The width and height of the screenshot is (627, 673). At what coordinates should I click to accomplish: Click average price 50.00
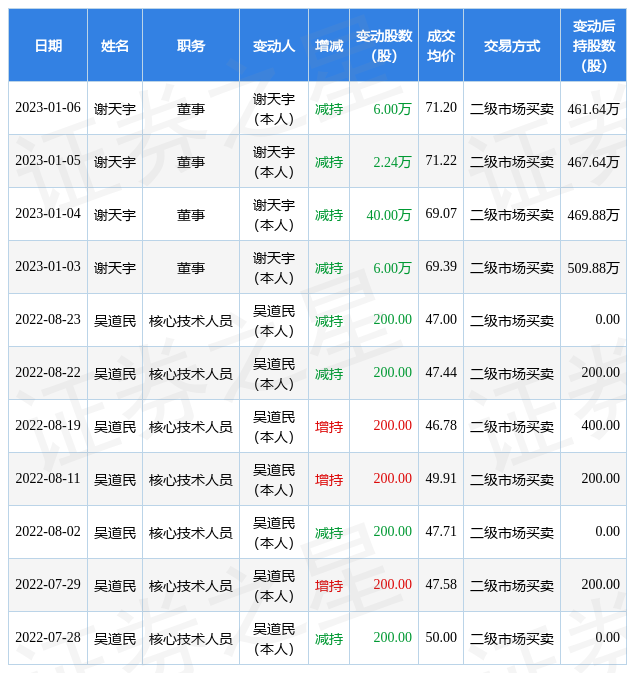441,637
